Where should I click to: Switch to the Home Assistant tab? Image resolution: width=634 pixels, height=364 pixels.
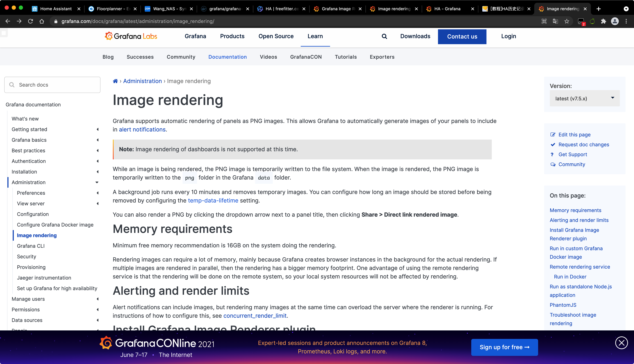coord(56,9)
